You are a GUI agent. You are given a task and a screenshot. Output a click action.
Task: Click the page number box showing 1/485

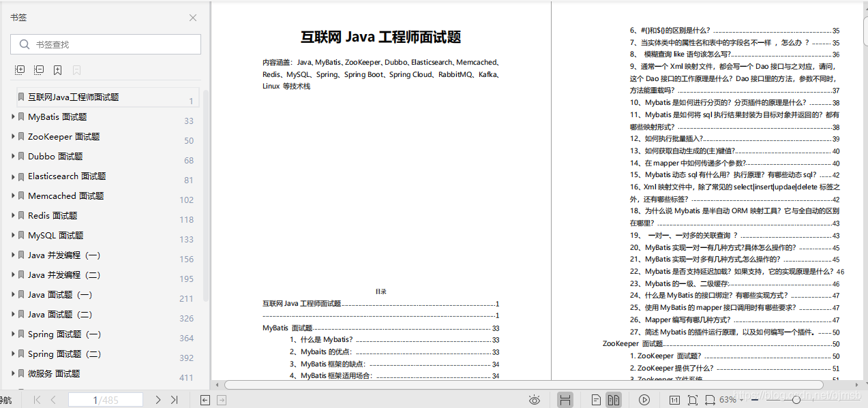coord(106,400)
